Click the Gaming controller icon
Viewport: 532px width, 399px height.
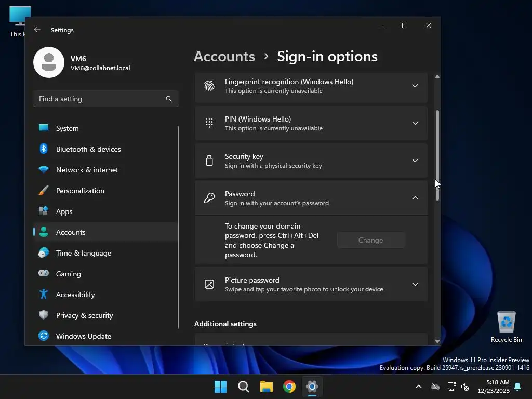click(x=44, y=273)
